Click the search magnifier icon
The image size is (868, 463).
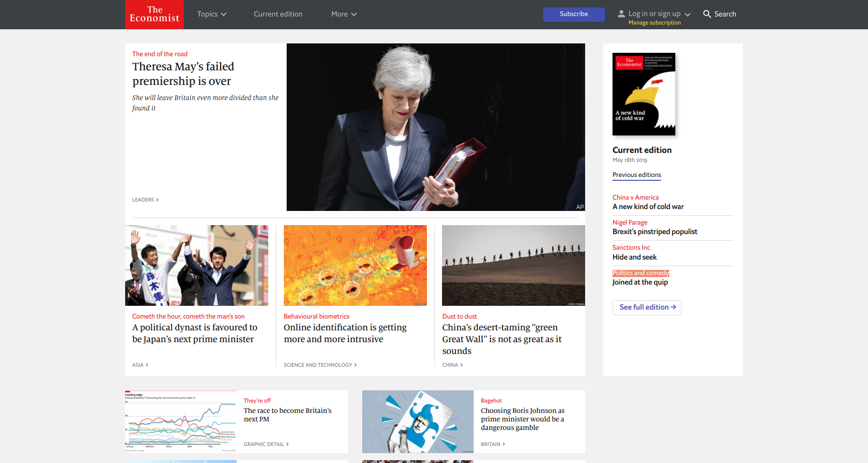click(x=707, y=14)
